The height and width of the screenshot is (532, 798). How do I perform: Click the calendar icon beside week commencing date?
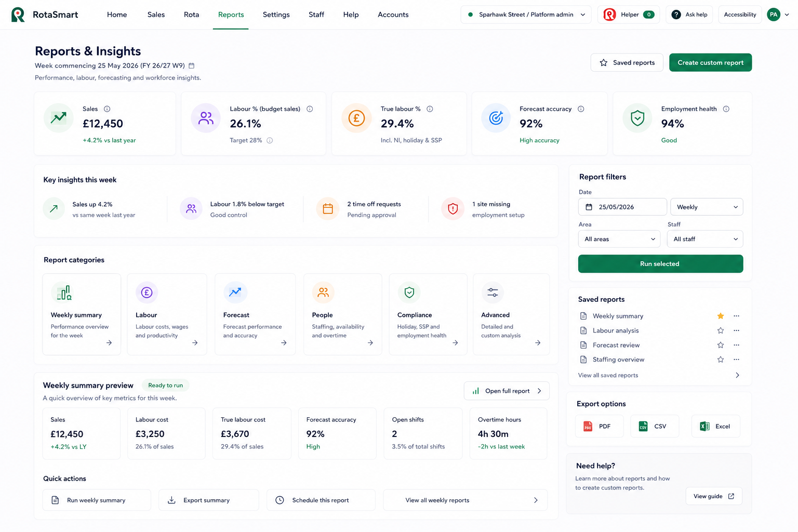coord(191,65)
